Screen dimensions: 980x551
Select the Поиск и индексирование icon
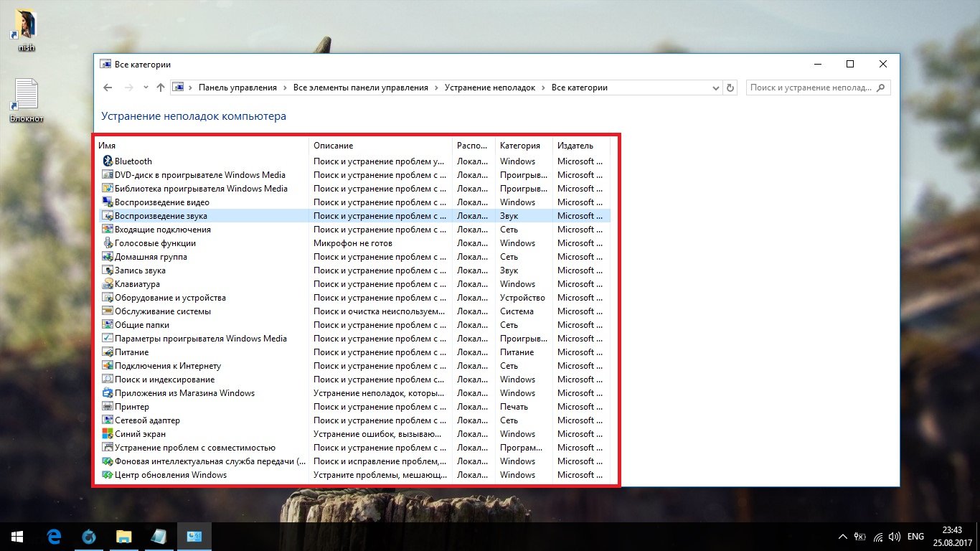pos(108,380)
